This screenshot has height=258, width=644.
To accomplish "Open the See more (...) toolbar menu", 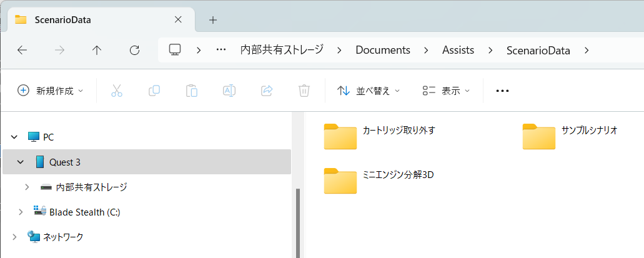I will tap(502, 91).
